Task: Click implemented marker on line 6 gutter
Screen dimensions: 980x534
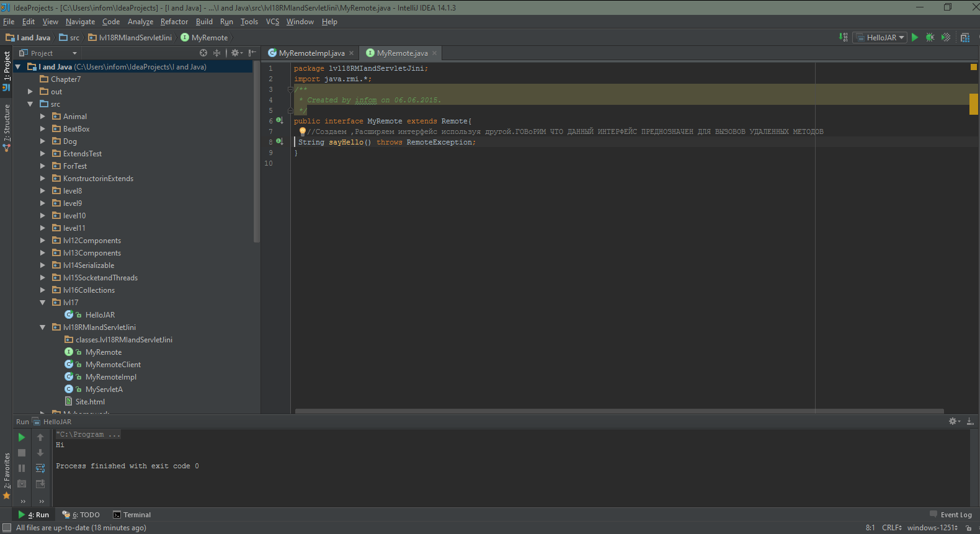Action: click(x=280, y=120)
